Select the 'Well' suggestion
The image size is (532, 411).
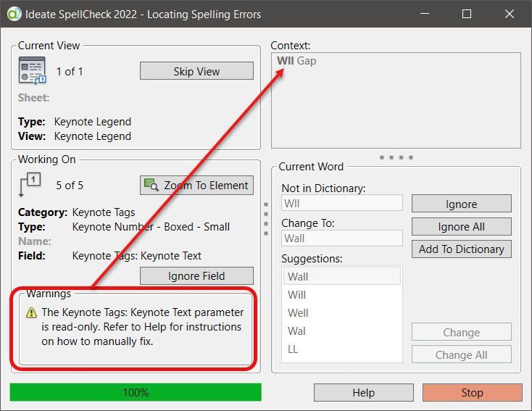pos(342,312)
